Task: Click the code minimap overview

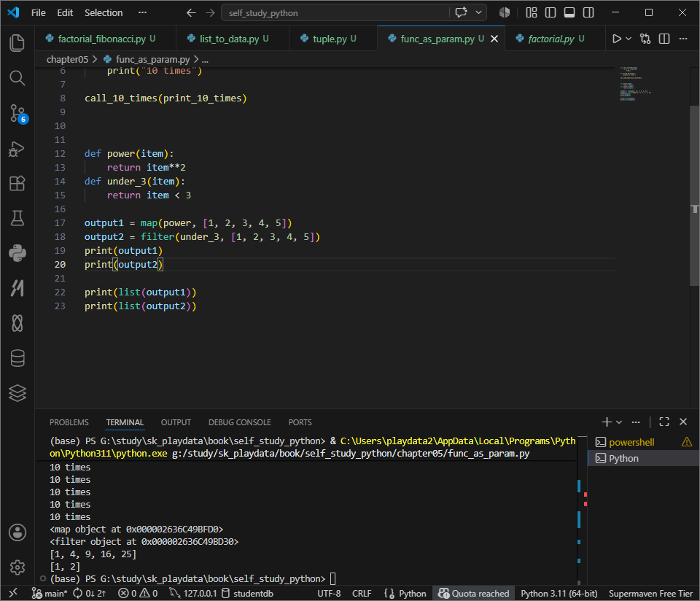Action: pos(636,84)
